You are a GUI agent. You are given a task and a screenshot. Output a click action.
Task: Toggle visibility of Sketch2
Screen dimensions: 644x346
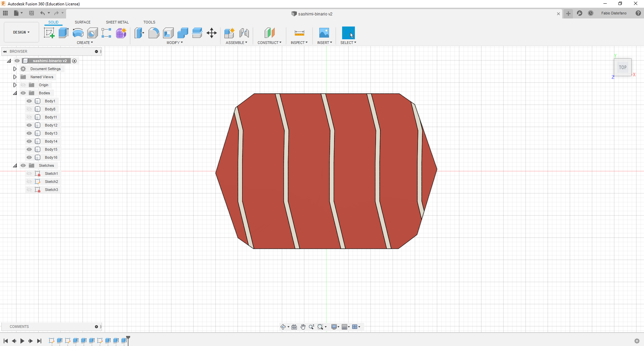click(x=29, y=182)
